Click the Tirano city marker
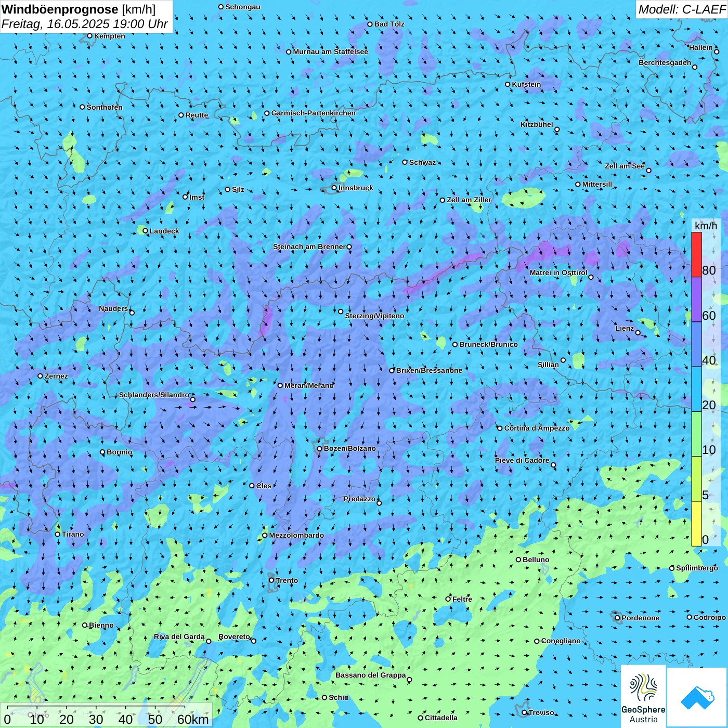This screenshot has height=728, width=728. point(58,534)
